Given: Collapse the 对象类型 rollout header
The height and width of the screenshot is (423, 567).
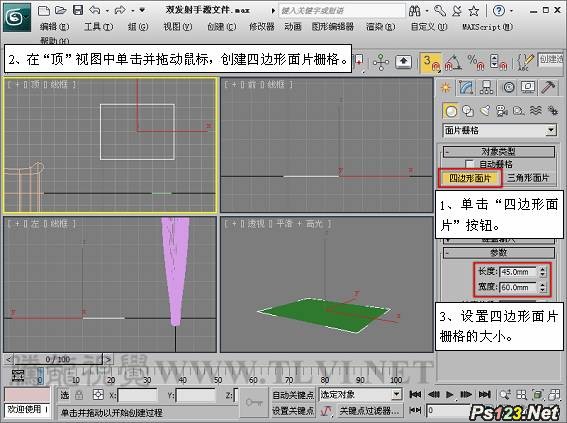Looking at the screenshot, I should pyautogui.click(x=499, y=151).
